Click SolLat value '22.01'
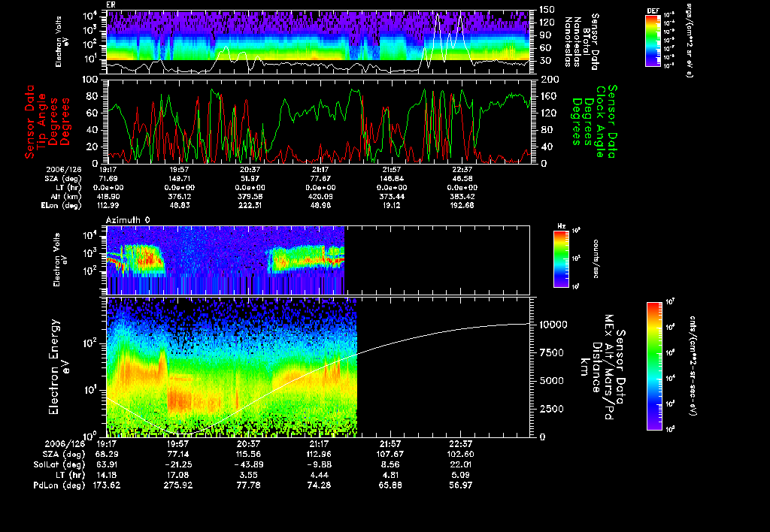 tap(461, 464)
